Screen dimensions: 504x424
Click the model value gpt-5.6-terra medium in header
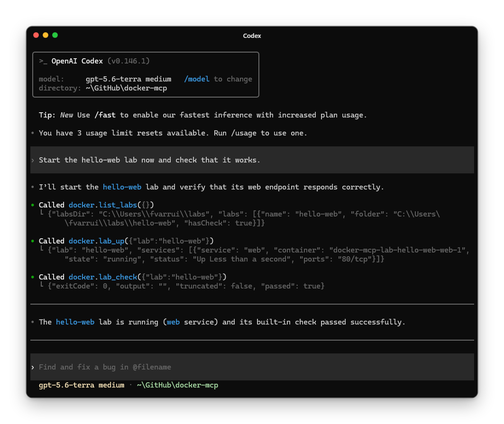pyautogui.click(x=128, y=79)
